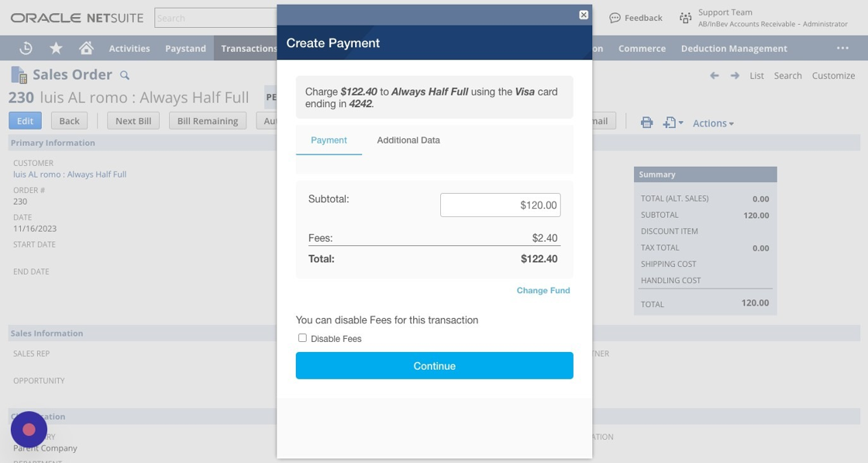Click the Total $122.40 amount
Screen dimensions: 868x463
(539, 258)
